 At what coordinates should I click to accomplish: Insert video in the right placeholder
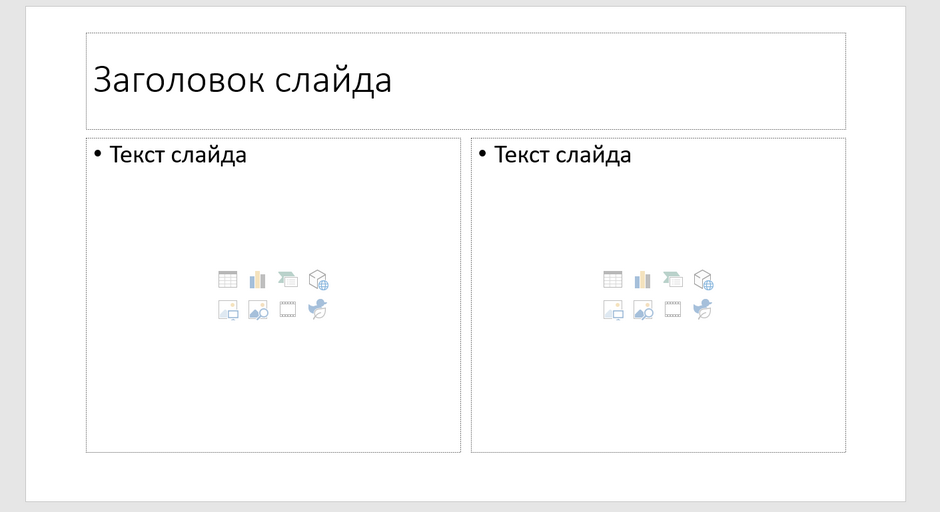673,309
